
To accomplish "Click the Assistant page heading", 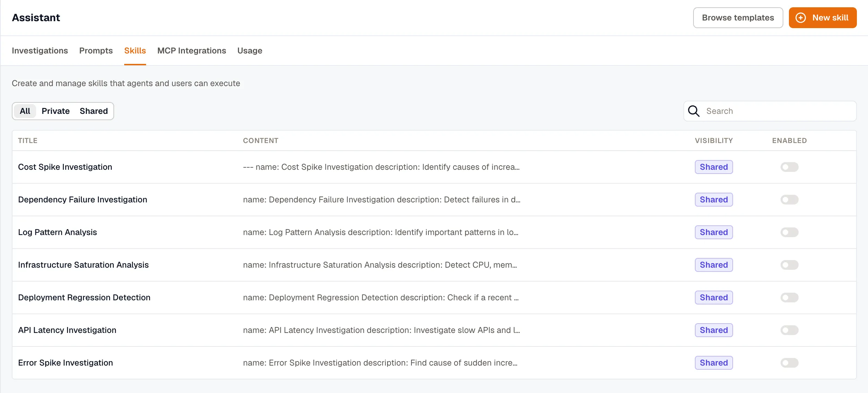I will coord(36,18).
